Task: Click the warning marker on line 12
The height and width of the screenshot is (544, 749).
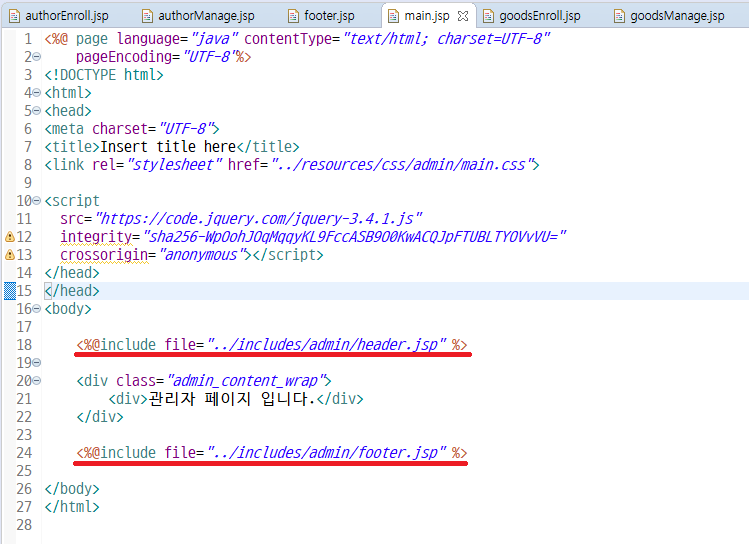Action: pyautogui.click(x=10, y=237)
